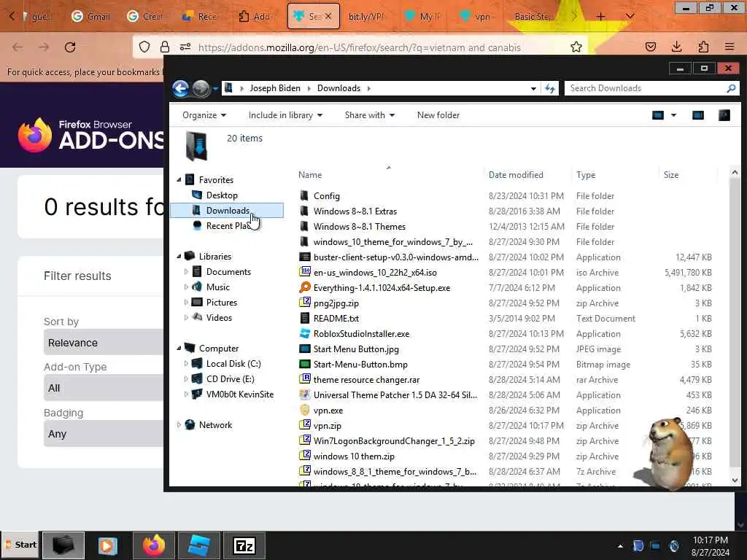Click Firefox taskbar icon
Viewport: 747px width, 560px height.
[x=153, y=545]
